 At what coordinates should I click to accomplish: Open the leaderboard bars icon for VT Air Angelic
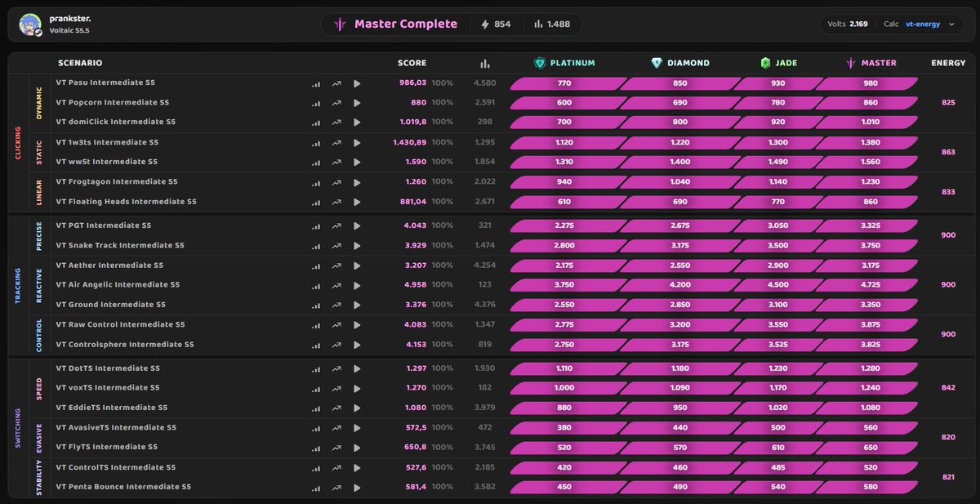pyautogui.click(x=316, y=285)
